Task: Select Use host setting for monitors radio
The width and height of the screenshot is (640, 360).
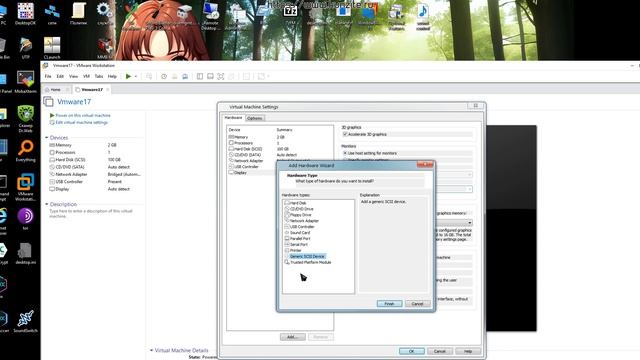Action: pos(345,153)
